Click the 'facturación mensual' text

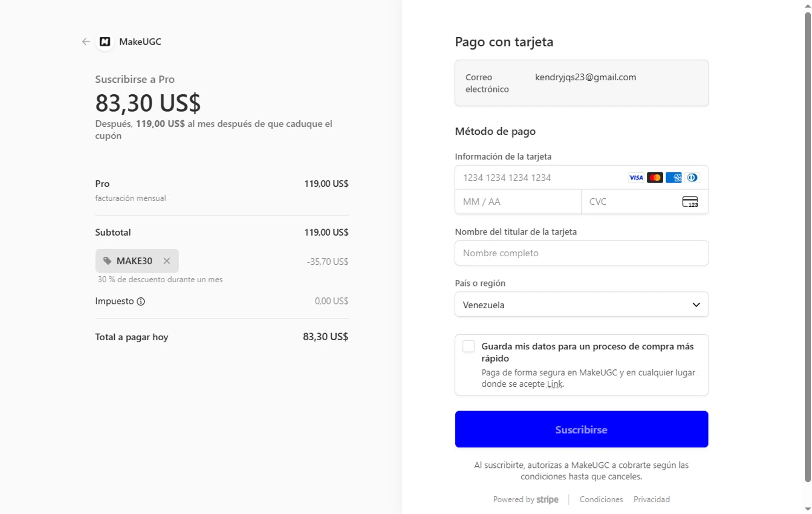pyautogui.click(x=130, y=198)
